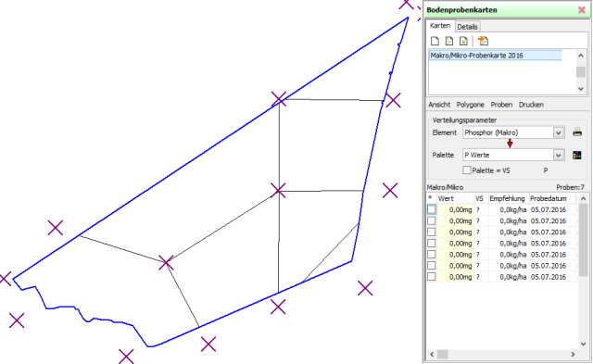Click the sample table scroll-down arrow
The height and width of the screenshot is (364, 593).
[x=583, y=344]
